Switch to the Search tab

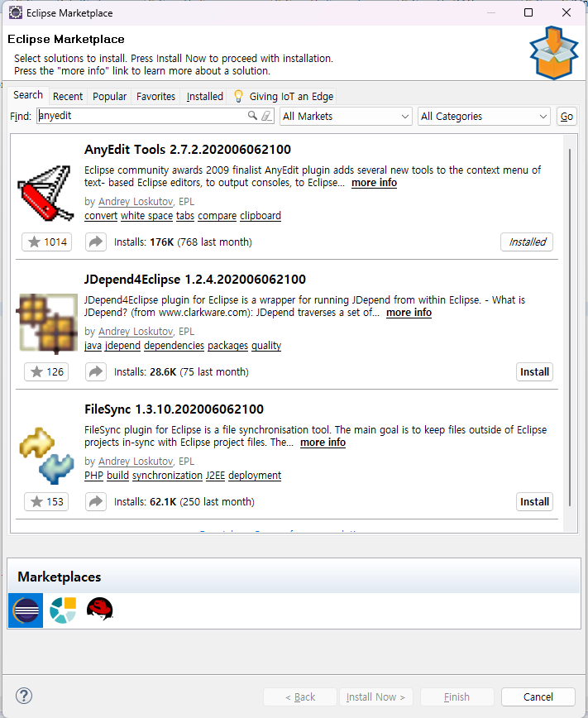click(28, 95)
